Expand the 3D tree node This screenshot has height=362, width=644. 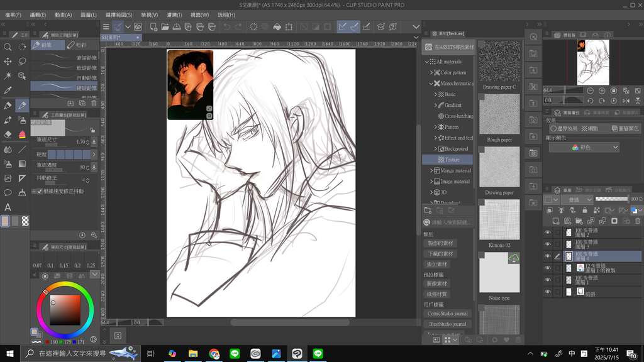431,192
